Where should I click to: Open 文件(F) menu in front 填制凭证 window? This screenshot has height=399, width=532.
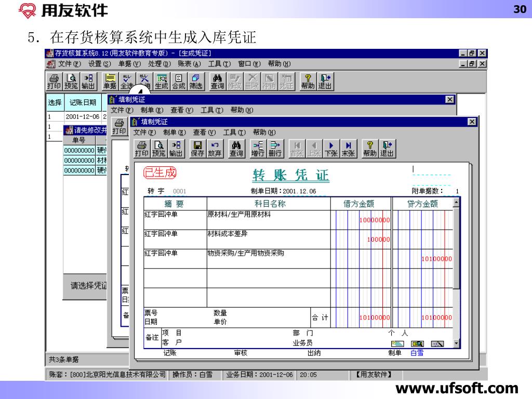(144, 132)
